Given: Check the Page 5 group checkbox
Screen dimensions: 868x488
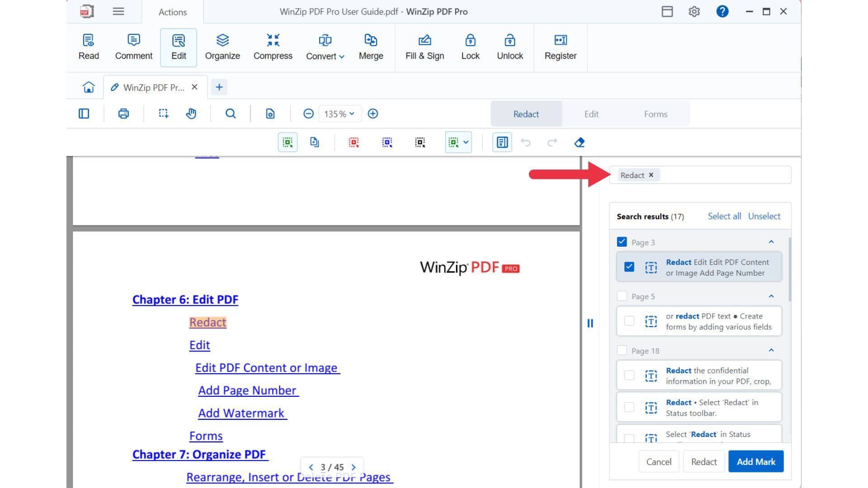Looking at the screenshot, I should 622,296.
